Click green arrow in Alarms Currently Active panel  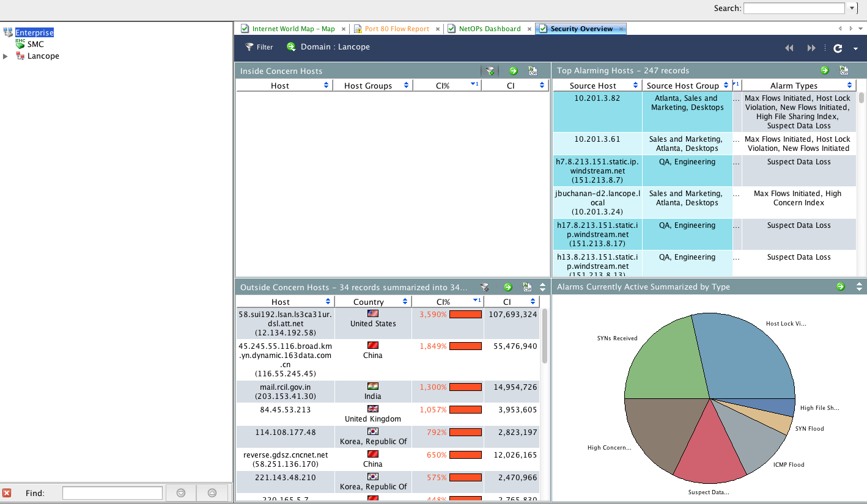click(841, 287)
